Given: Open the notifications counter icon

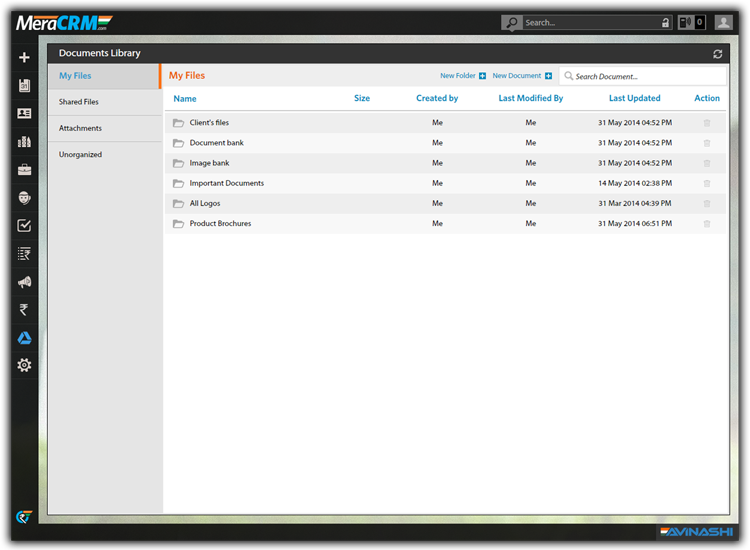Looking at the screenshot, I should point(692,22).
